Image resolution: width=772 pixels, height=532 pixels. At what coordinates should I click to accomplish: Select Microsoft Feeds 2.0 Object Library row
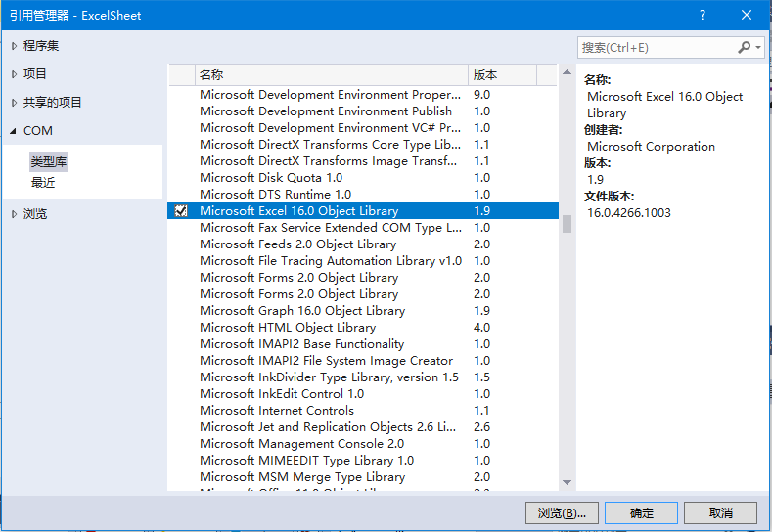point(363,244)
